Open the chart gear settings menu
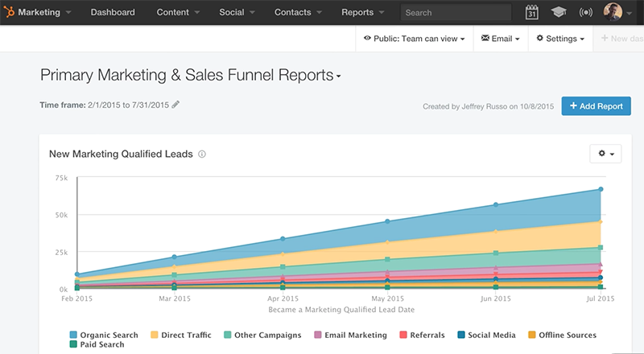 pos(605,153)
